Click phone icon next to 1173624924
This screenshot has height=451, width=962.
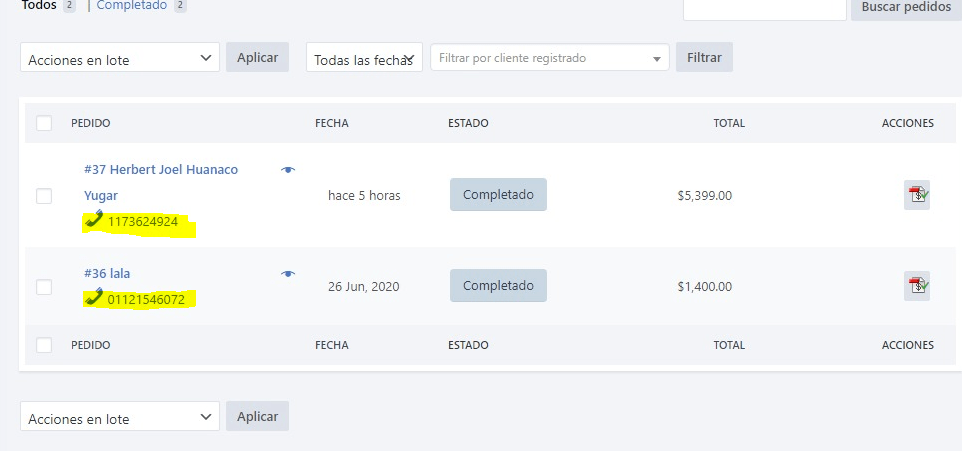click(93, 219)
